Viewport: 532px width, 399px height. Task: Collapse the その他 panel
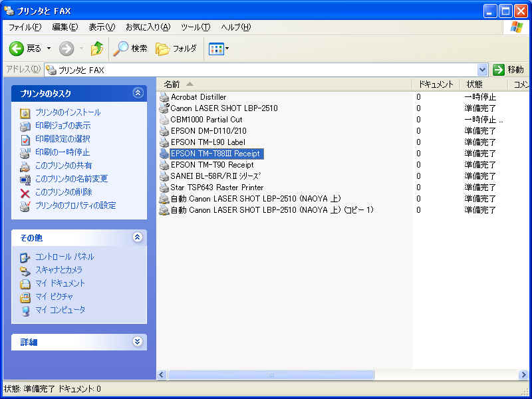(138, 237)
